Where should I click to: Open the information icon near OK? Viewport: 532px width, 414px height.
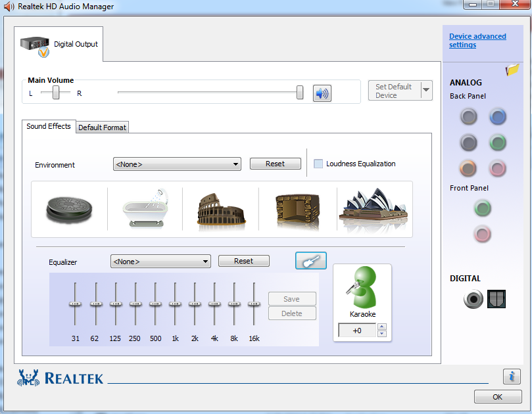512,377
